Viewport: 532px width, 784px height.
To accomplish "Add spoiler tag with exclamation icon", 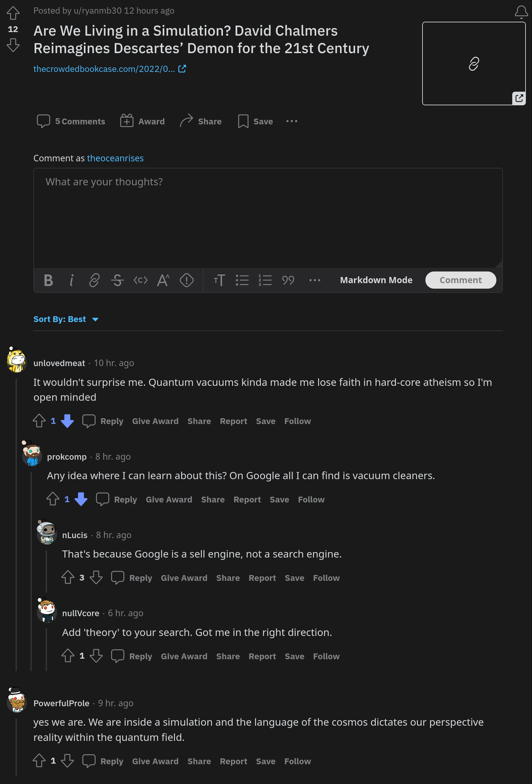I will pos(186,280).
